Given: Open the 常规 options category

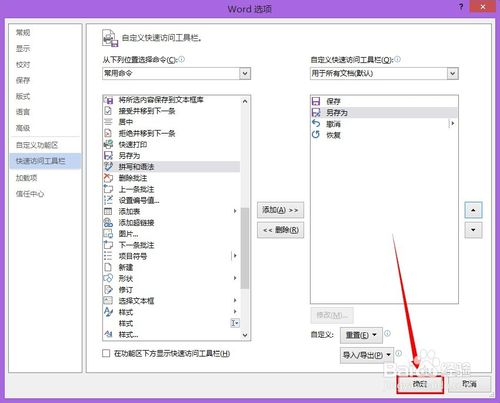Looking at the screenshot, I should [23, 32].
